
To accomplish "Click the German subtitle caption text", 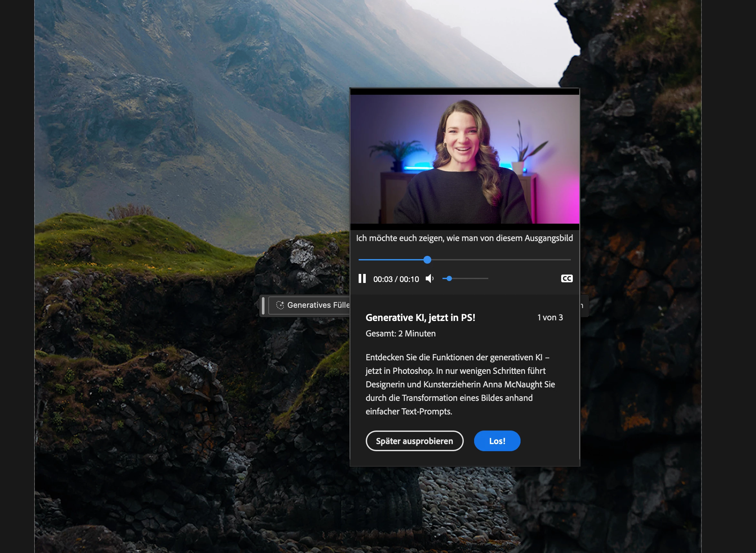I will pyautogui.click(x=464, y=238).
